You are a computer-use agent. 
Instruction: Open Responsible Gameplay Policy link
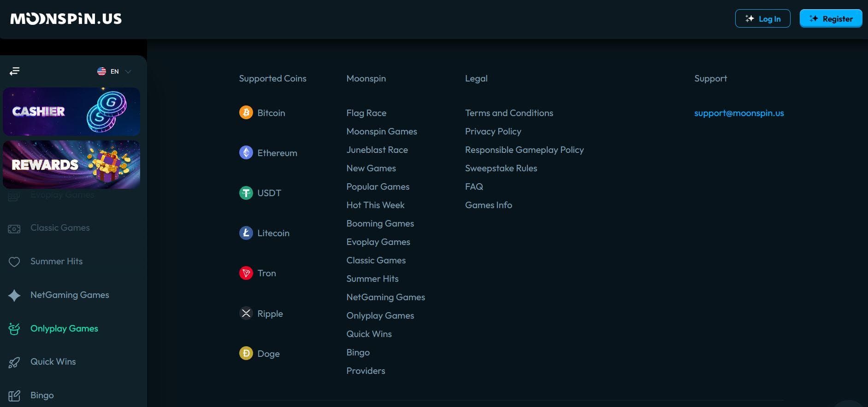point(524,150)
